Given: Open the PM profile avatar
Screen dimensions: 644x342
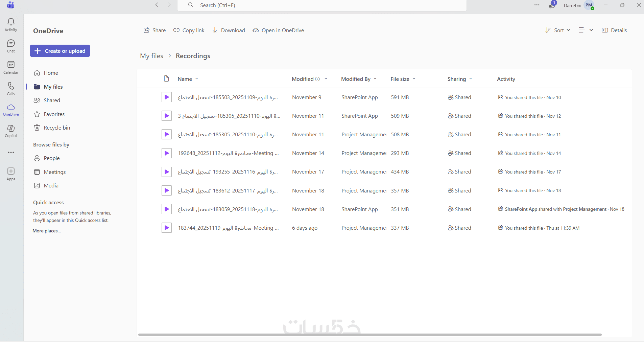Looking at the screenshot, I should [589, 5].
